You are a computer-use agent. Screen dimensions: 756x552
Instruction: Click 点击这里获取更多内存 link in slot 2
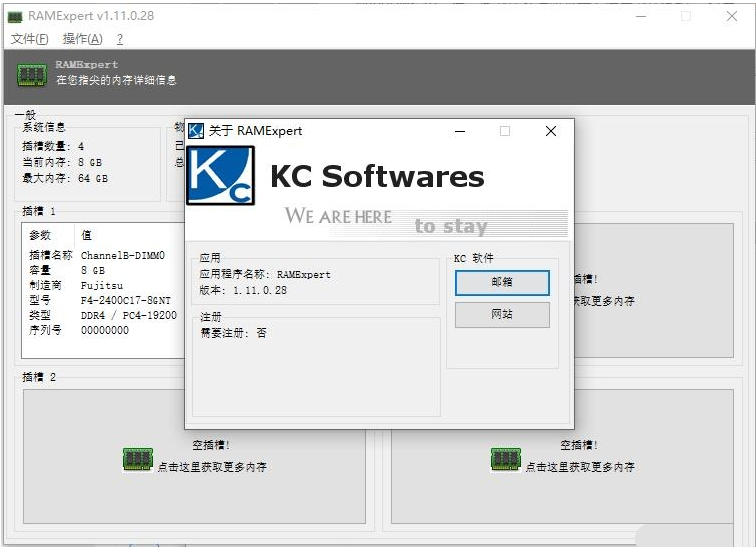point(212,467)
